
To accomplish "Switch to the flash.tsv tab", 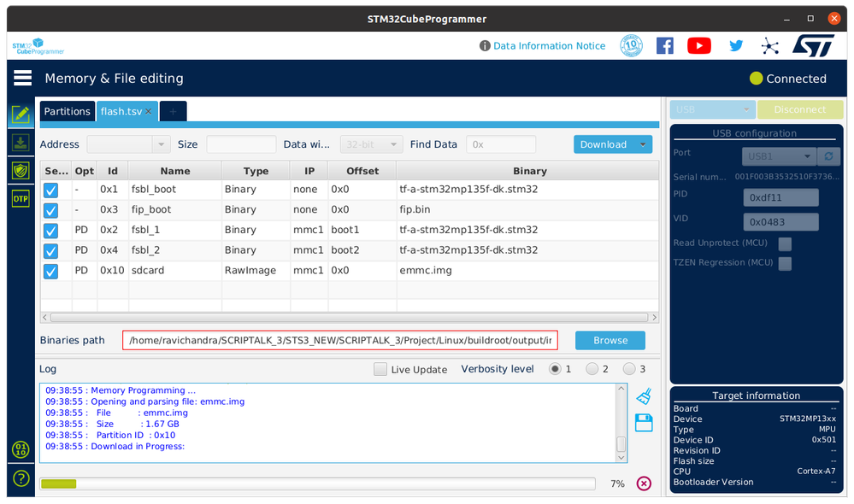I will [121, 111].
